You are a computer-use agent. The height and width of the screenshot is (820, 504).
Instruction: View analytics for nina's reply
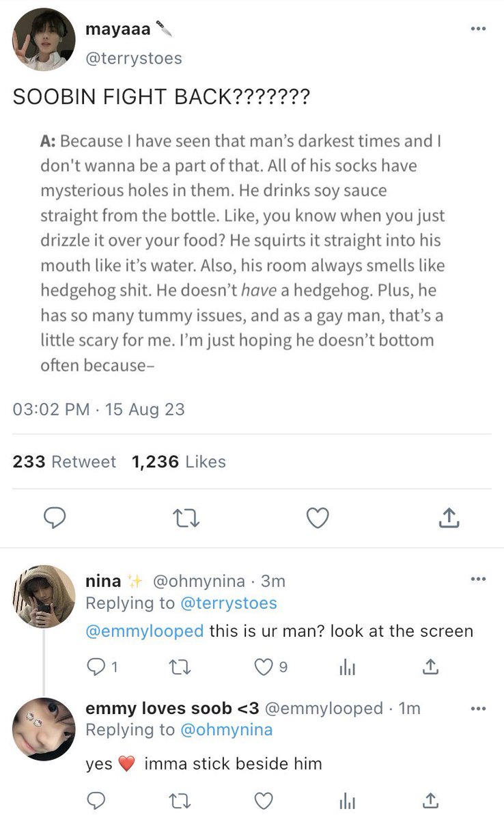tap(348, 667)
